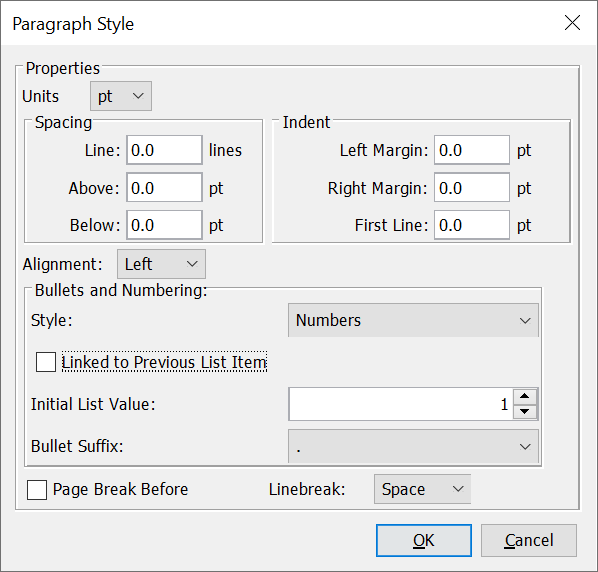Click the Linked to Previous List Item label
Screen dimensions: 598x572
pos(164,362)
